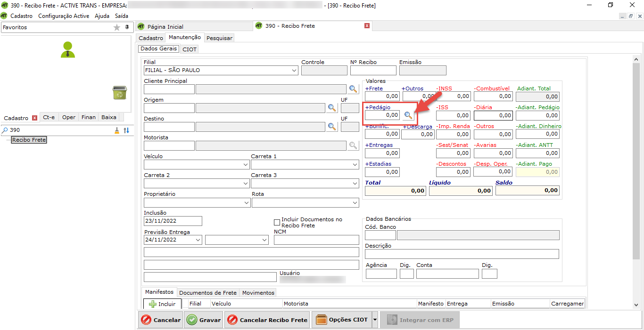Screen dimensions: 644x330
Task: Click the Cancelar button
Action: coord(161,320)
